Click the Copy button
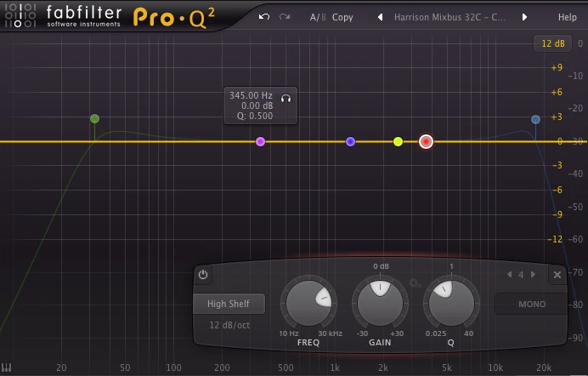Viewport: 588px width, 376px height. point(342,17)
